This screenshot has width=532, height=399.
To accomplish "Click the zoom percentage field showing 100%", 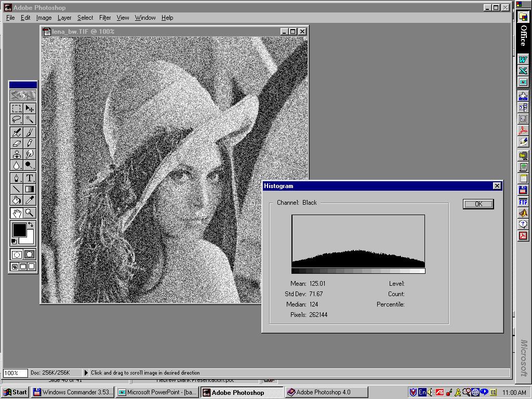I will pyautogui.click(x=15, y=373).
